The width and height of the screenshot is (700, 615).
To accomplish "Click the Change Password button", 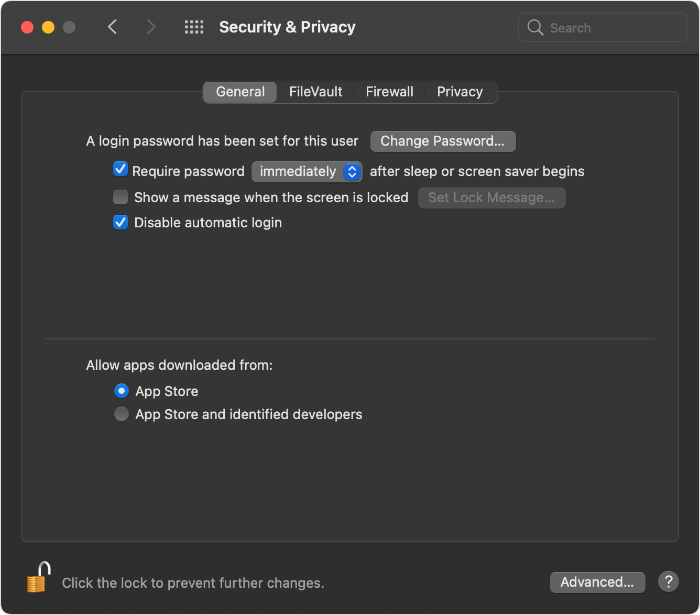I will (443, 141).
